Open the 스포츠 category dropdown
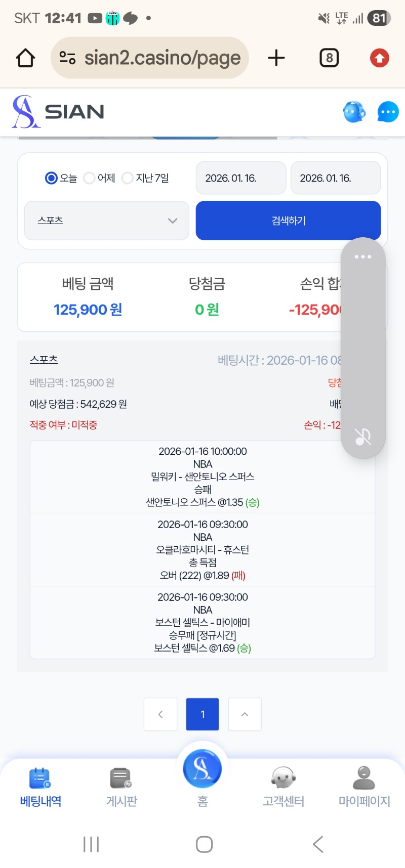This screenshot has width=405, height=868. tap(107, 221)
